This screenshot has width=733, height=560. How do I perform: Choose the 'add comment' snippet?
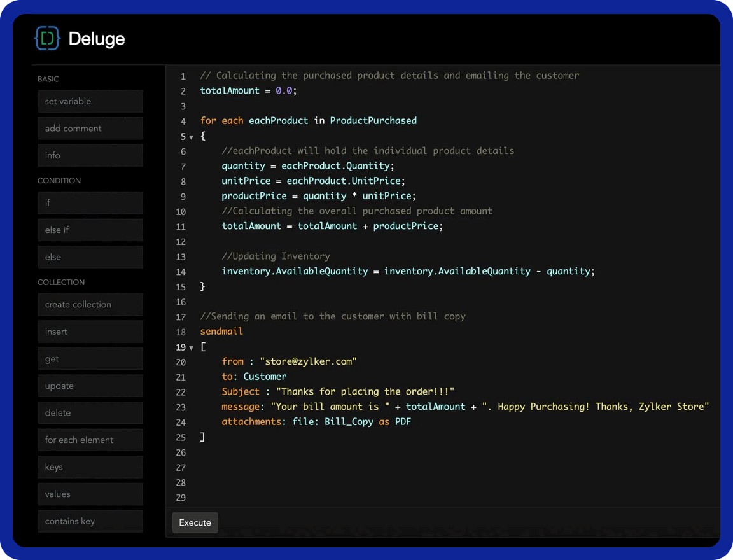pyautogui.click(x=90, y=129)
